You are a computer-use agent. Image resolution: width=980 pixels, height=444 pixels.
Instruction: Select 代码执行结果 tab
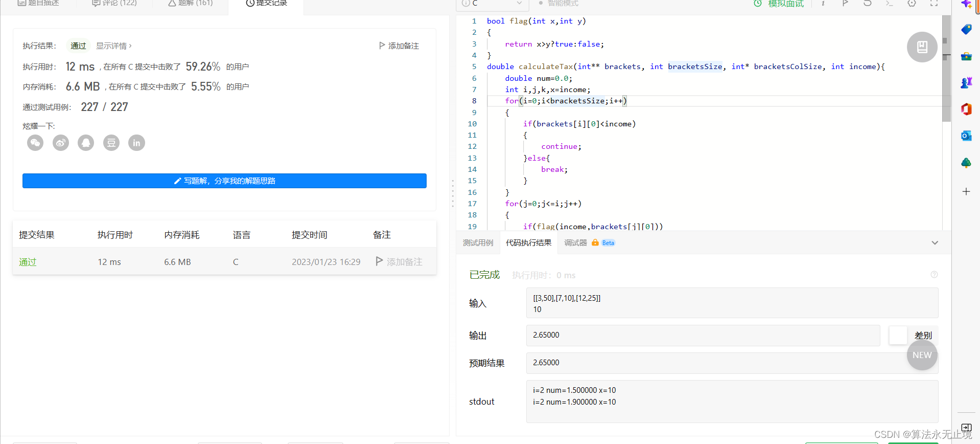click(529, 243)
